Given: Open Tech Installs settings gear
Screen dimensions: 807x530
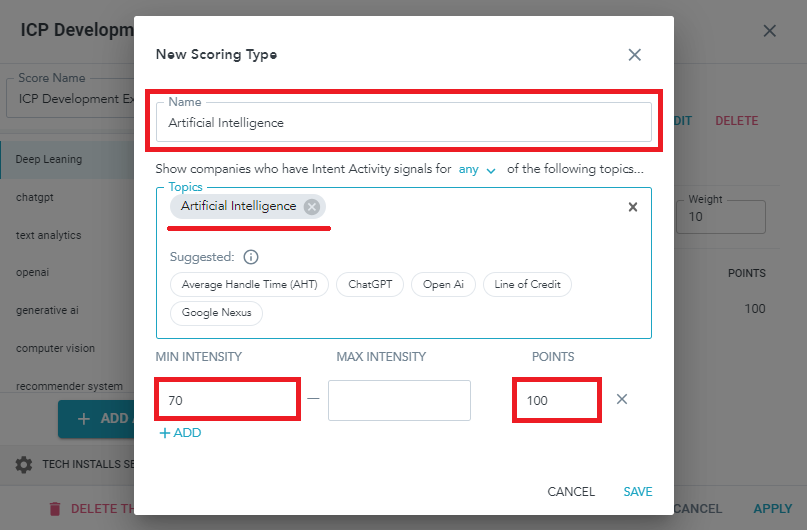Looking at the screenshot, I should pos(23,465).
